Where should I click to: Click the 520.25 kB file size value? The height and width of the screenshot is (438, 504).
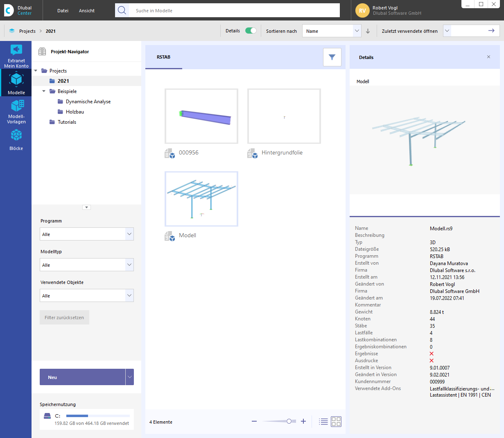tap(440, 250)
